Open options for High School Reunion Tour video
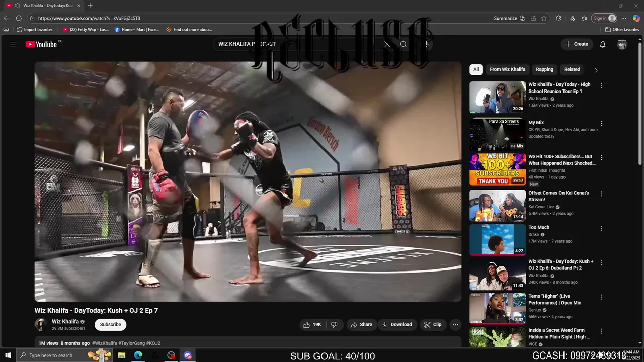This screenshot has height=362, width=644. tap(601, 85)
